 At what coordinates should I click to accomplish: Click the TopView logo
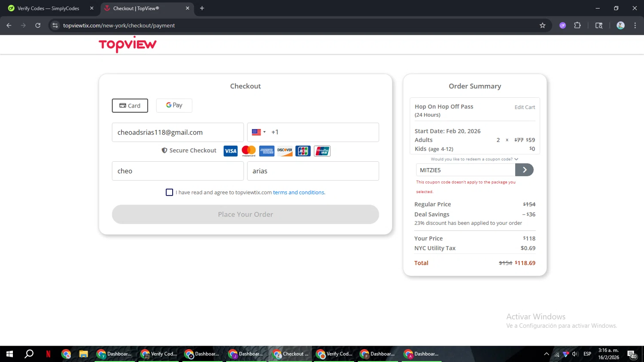(128, 44)
